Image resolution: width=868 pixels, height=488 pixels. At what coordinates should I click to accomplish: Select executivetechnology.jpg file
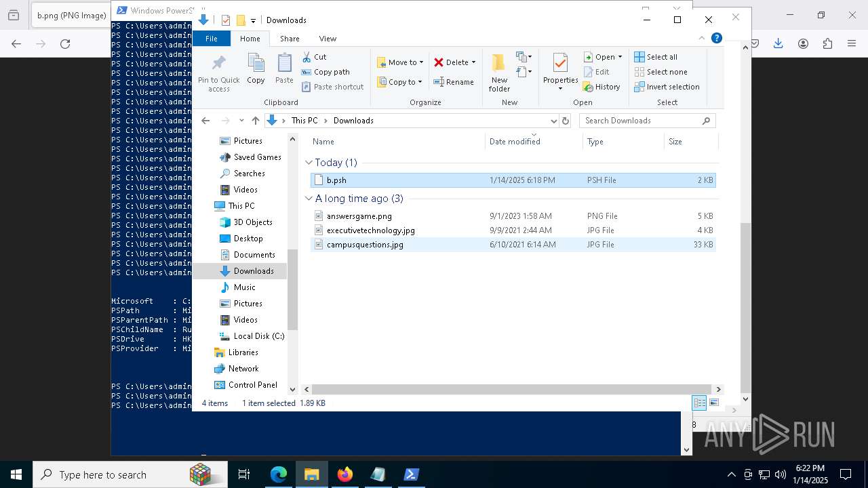(513, 230)
